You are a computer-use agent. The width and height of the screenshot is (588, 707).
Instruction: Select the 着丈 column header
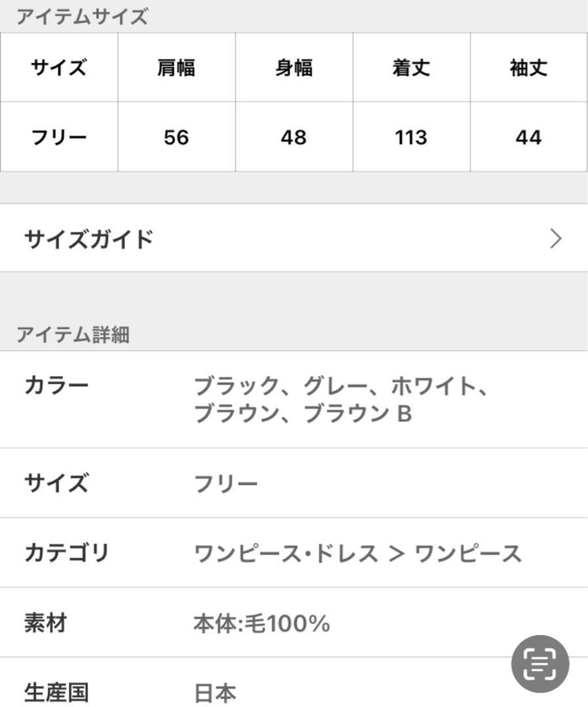(411, 67)
